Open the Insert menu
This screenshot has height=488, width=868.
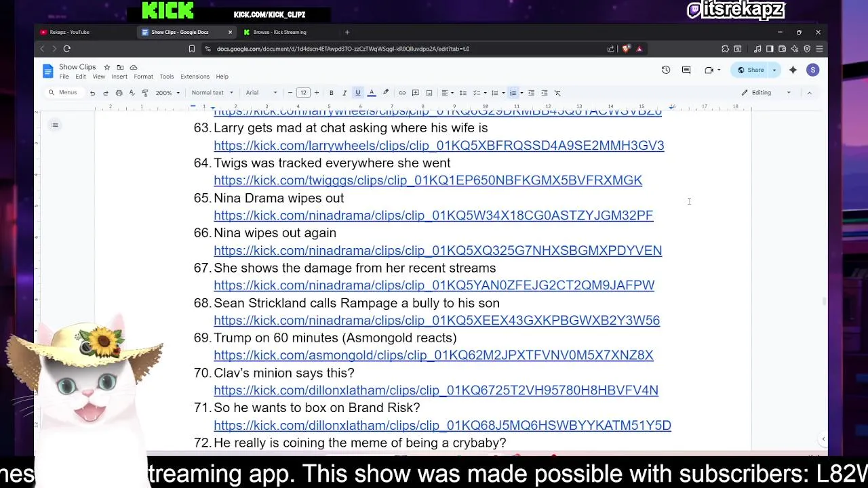119,77
